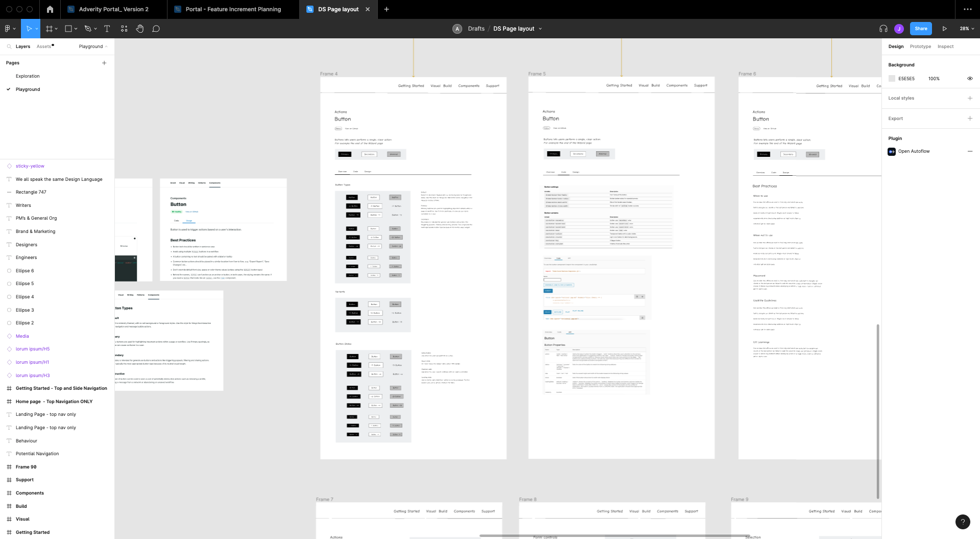This screenshot has height=539, width=980.
Task: Open the Playground page selector dropdown
Action: pos(93,46)
